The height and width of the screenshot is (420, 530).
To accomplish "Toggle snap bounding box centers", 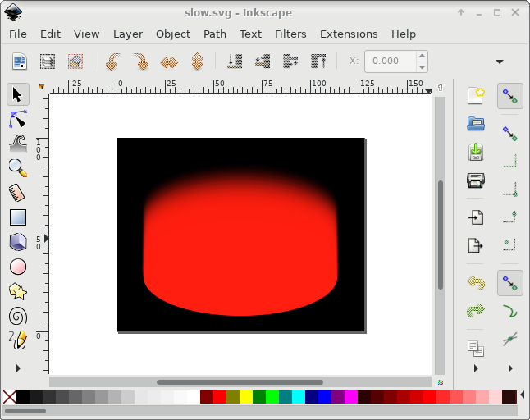I will click(510, 245).
